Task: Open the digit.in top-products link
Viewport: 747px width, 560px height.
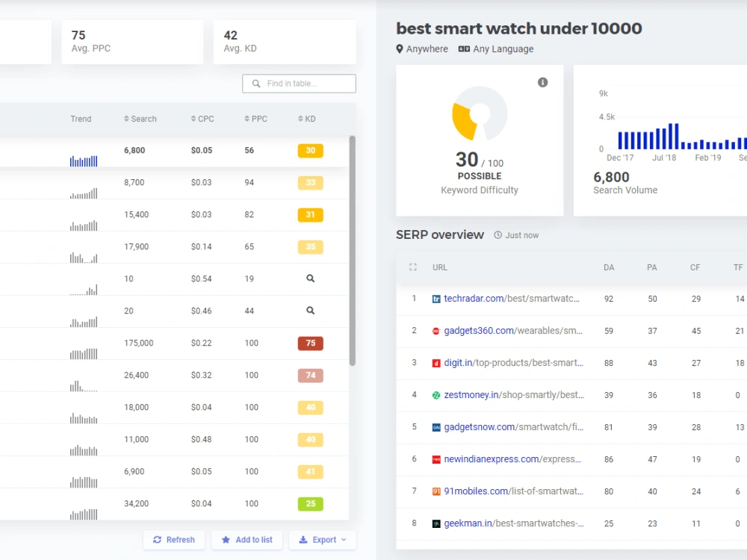Action: coord(514,362)
